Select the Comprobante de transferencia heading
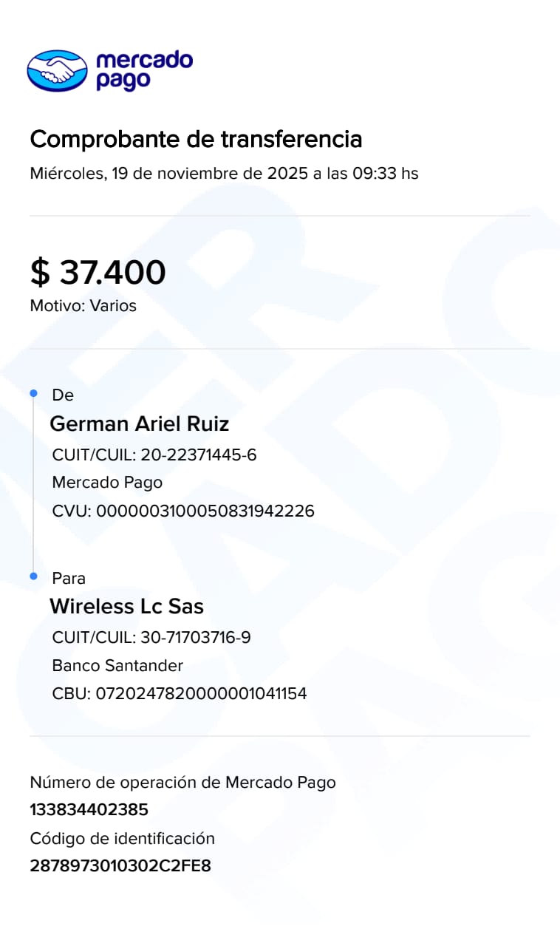560x929 pixels. click(x=196, y=139)
